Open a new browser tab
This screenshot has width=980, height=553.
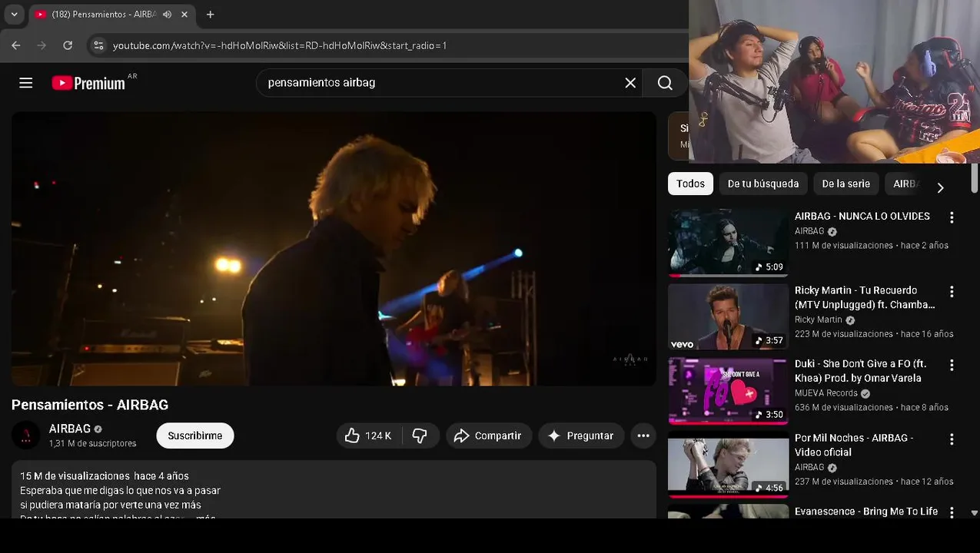(x=210, y=14)
